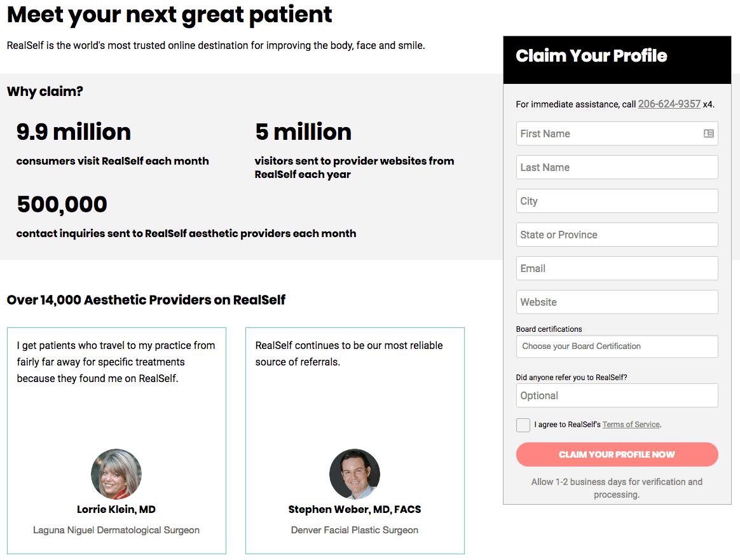Select the City input box

617,201
